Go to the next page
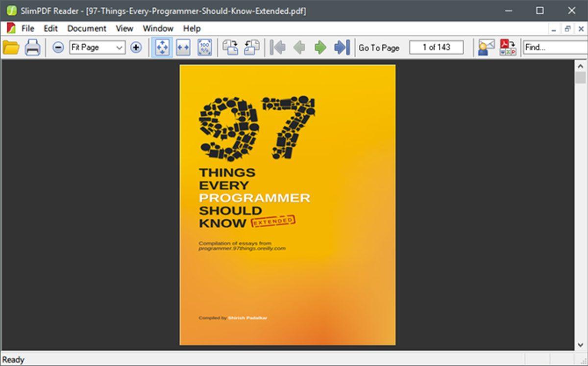The height and width of the screenshot is (366, 588). click(x=320, y=48)
